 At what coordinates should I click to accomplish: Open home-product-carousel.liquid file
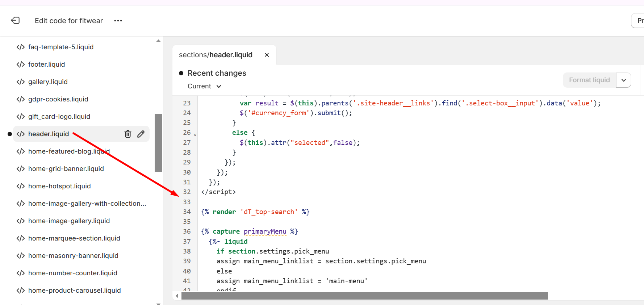74,291
